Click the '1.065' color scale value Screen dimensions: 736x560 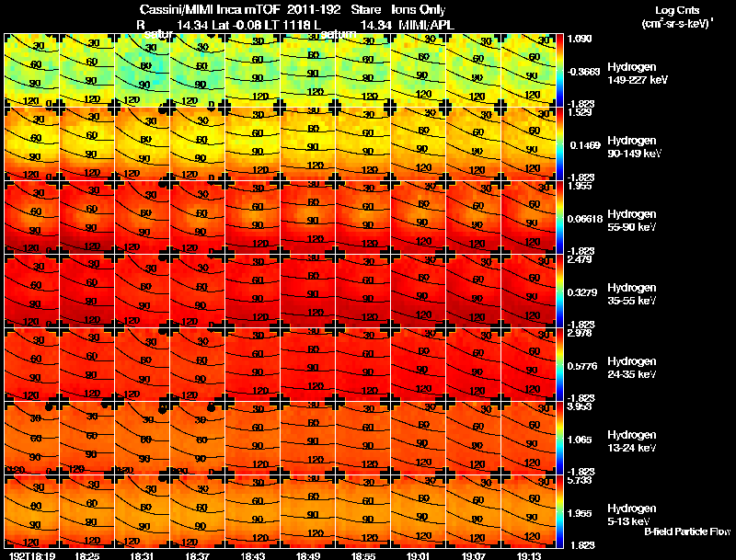(580, 440)
